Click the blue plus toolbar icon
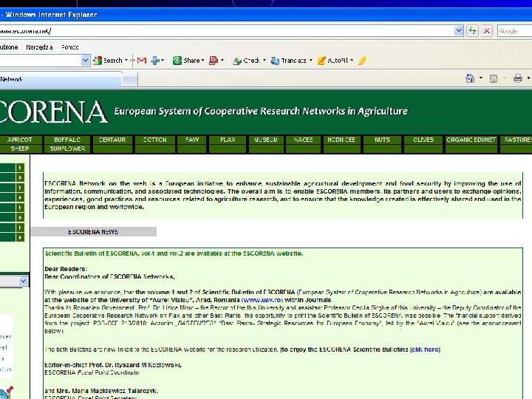Screen dimensions: 532x399 155,61
